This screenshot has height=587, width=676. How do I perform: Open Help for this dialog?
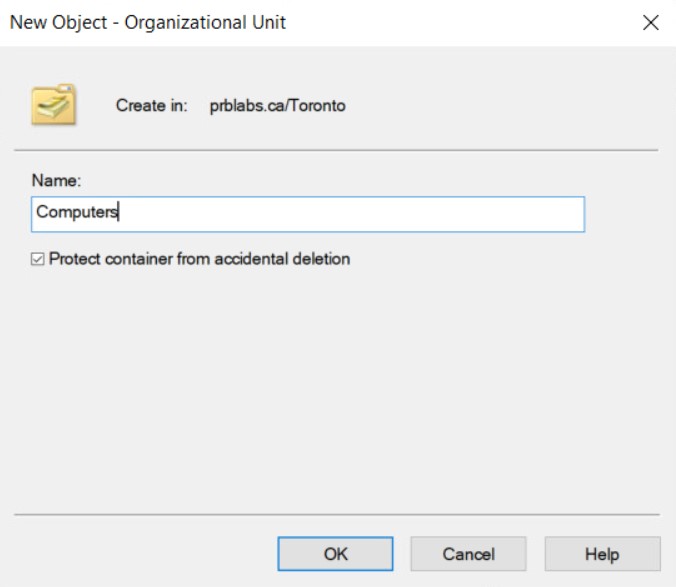(x=602, y=554)
